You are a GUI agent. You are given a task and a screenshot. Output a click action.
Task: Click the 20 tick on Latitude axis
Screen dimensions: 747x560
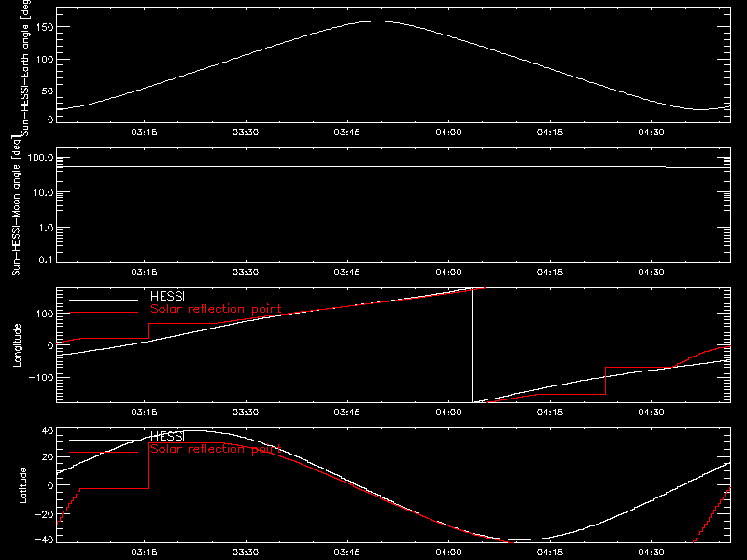click(49, 457)
